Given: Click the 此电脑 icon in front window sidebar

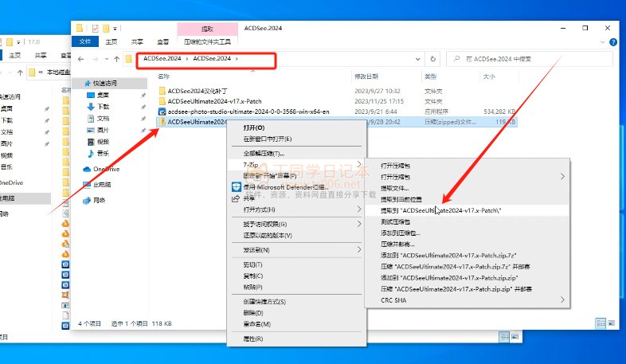Looking at the screenshot, I should coord(87,185).
